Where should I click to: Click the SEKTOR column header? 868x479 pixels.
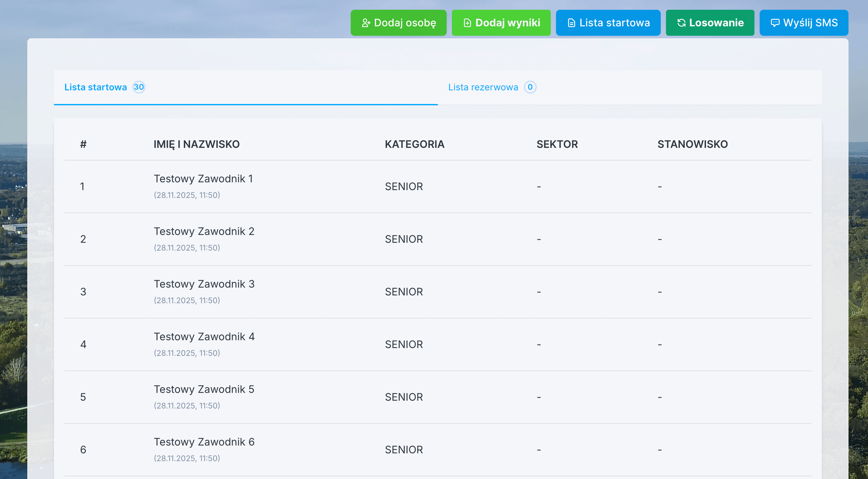(557, 144)
